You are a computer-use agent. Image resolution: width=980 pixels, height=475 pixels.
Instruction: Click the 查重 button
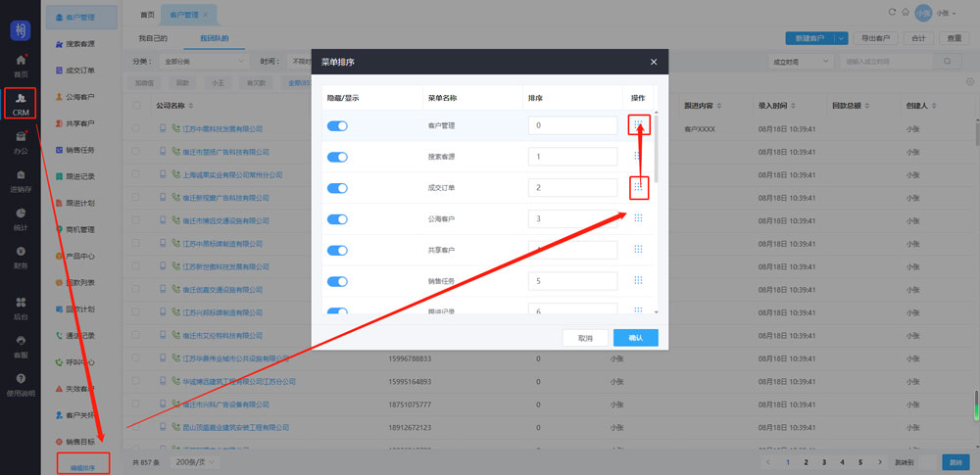tap(955, 38)
